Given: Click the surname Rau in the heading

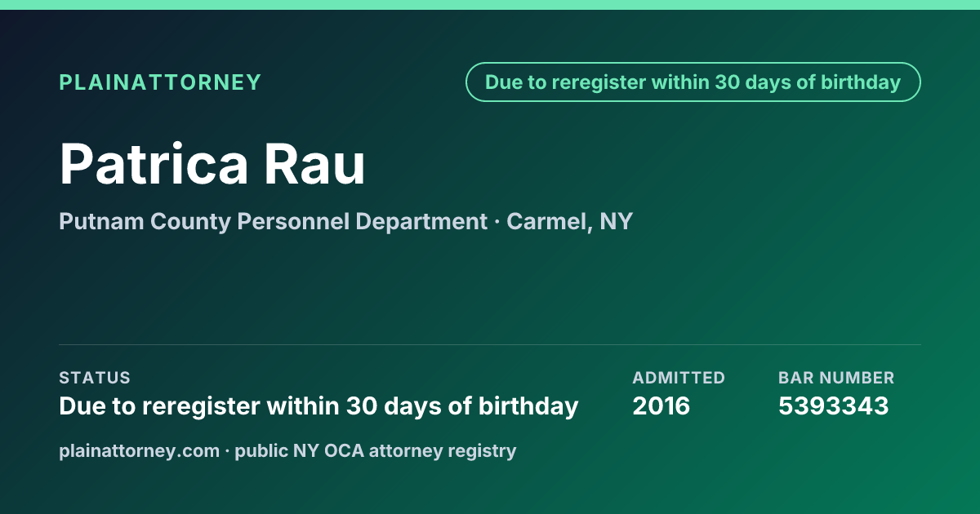Looking at the screenshot, I should (x=314, y=164).
